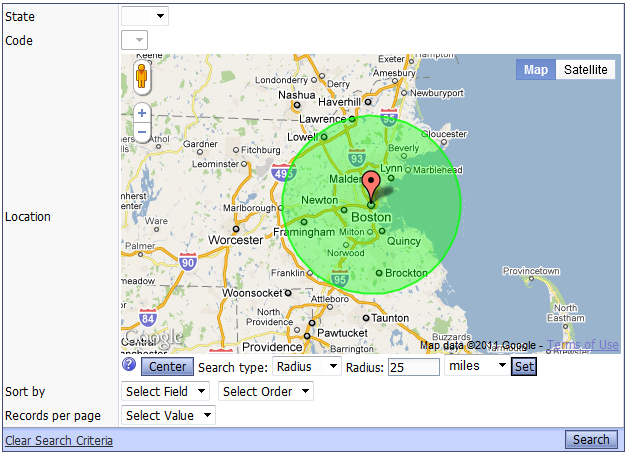Click the Haverhill label on the map
The height and width of the screenshot is (456, 628).
point(339,102)
